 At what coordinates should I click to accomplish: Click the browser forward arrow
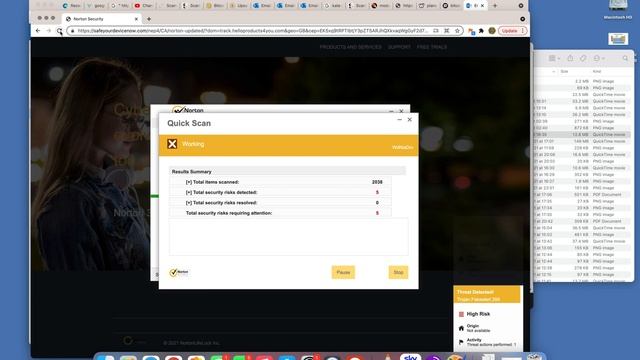[49, 31]
